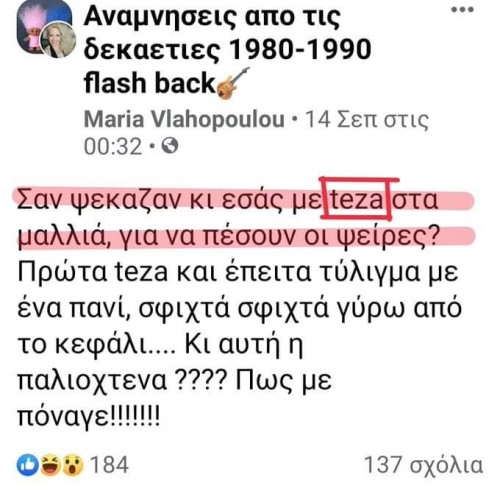
Task: Open Maria Vlahopoulou's profile photo
Action: point(58,41)
